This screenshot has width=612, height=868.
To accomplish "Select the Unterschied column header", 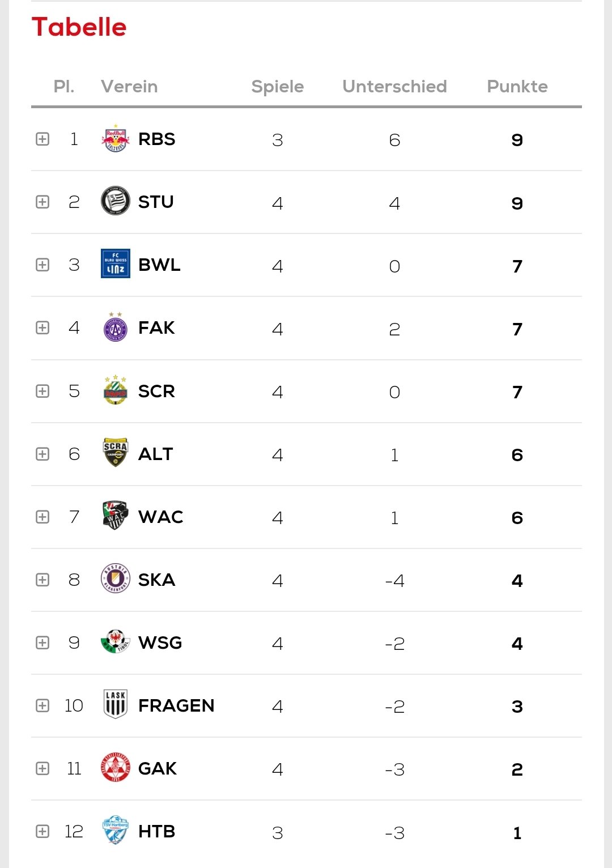I will [394, 87].
